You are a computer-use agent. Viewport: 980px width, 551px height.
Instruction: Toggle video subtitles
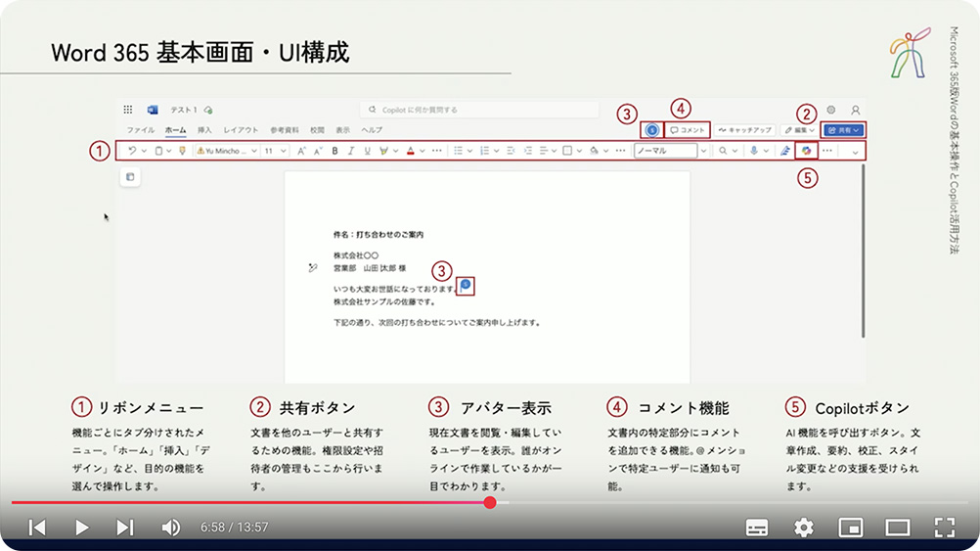(757, 528)
